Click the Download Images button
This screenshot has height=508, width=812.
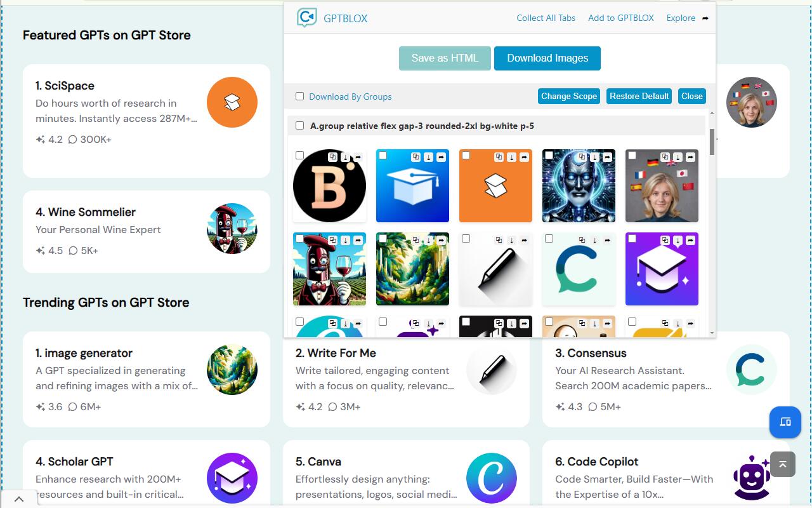(x=547, y=58)
